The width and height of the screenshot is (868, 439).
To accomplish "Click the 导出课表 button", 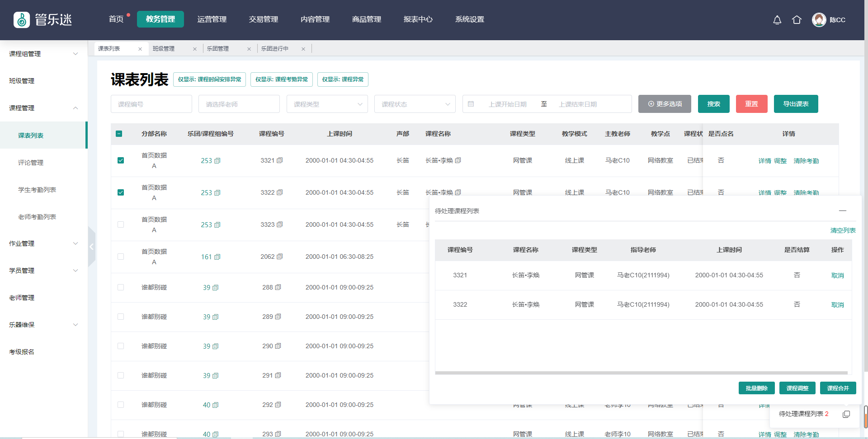I will pyautogui.click(x=796, y=104).
